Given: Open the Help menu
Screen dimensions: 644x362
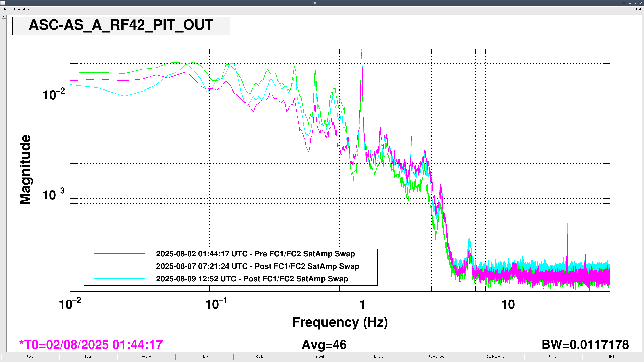Looking at the screenshot, I should pyautogui.click(x=639, y=9).
